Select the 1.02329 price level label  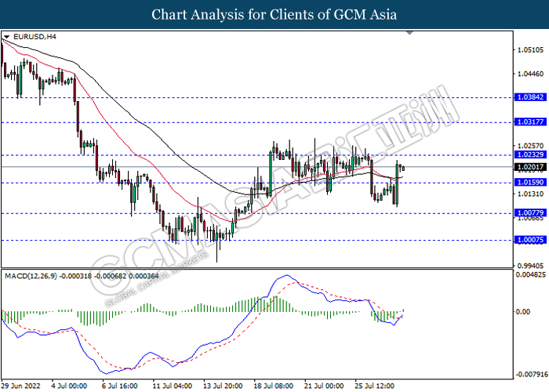point(530,154)
